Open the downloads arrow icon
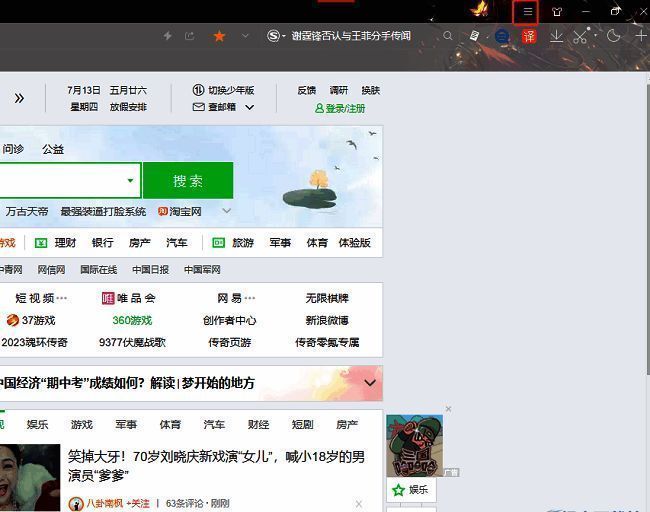 tap(556, 36)
